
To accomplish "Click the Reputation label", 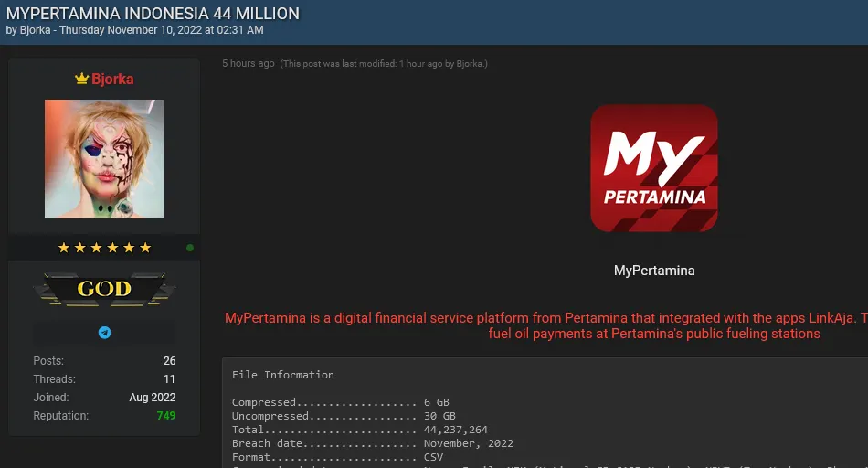I will 61,415.
